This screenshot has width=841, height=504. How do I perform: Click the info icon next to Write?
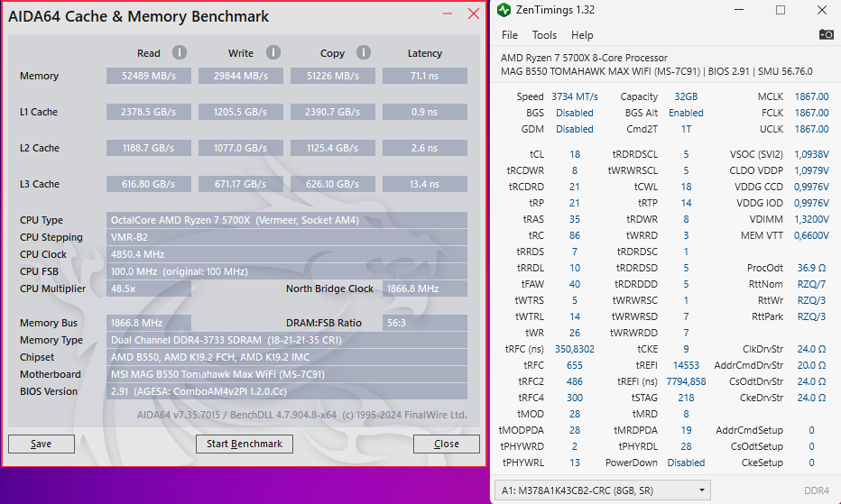[x=273, y=52]
